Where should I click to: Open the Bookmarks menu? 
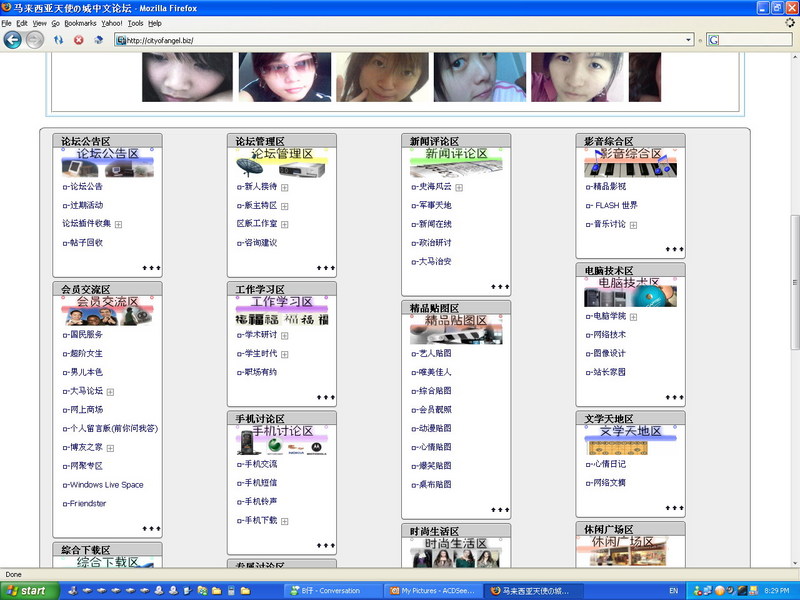pos(80,23)
